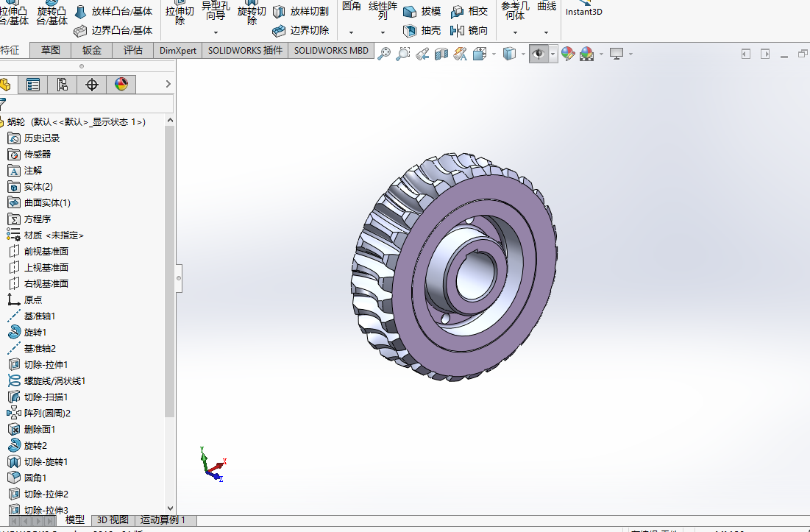Viewport: 810px width, 532px height.
Task: Open the 钣金 sheet metal tab
Action: pos(92,51)
